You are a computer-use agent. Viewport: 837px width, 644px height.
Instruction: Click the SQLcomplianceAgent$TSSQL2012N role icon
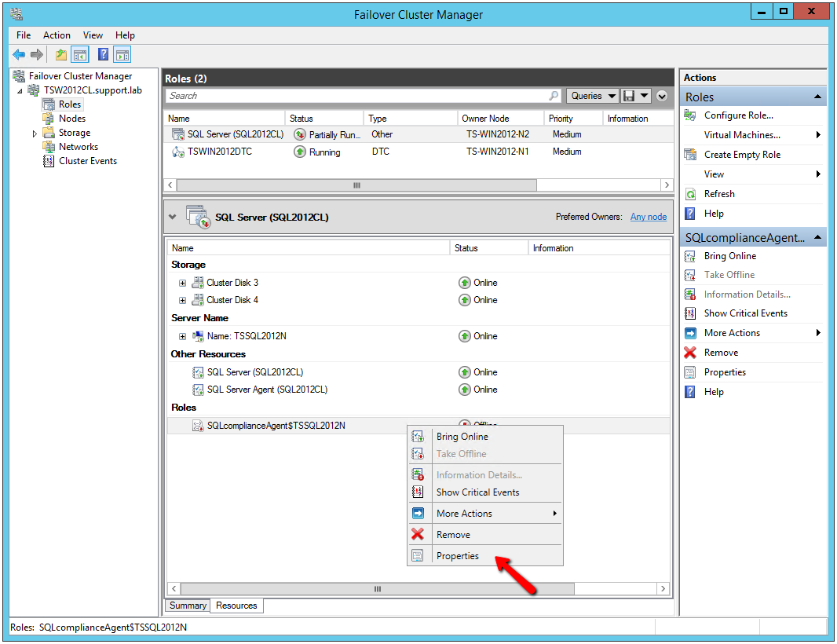point(198,426)
